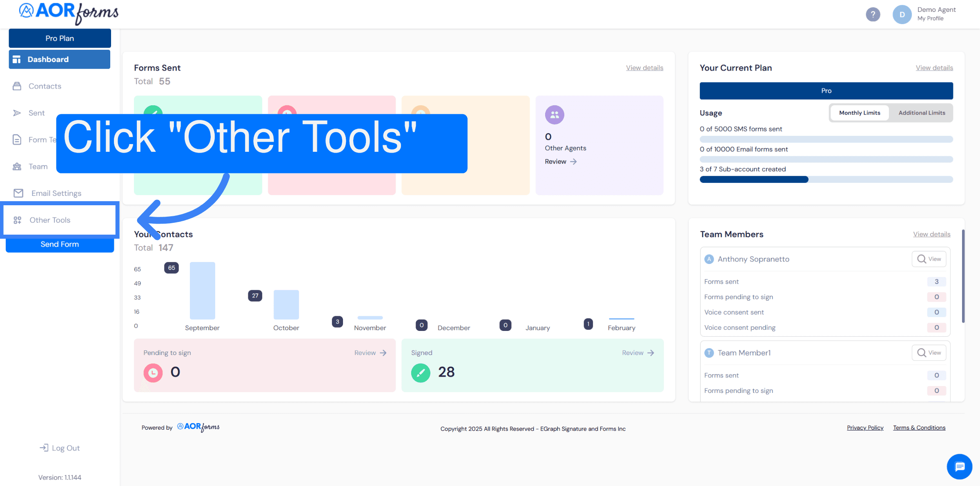Open View details for Team Members
The height and width of the screenshot is (486, 980).
point(932,234)
